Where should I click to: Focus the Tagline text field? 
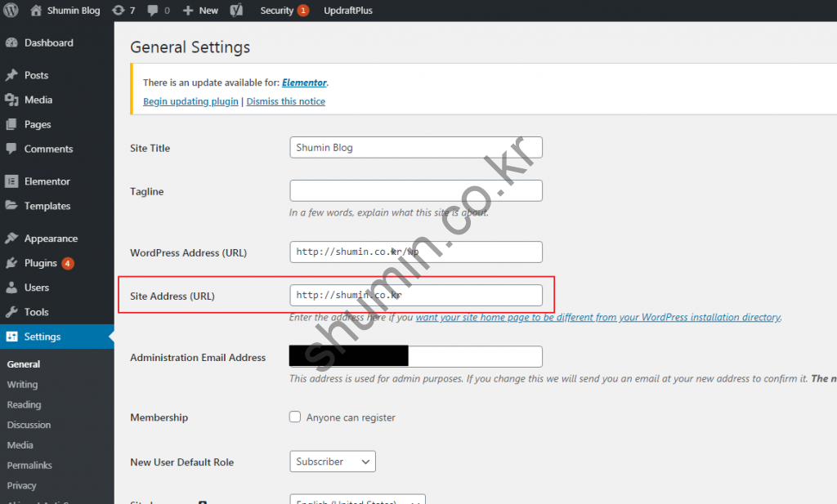[x=415, y=190]
